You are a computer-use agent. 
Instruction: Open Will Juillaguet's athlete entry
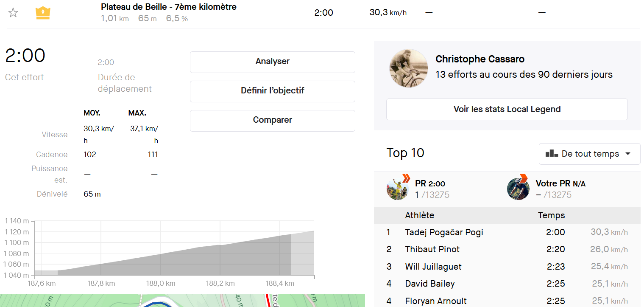[x=433, y=267]
